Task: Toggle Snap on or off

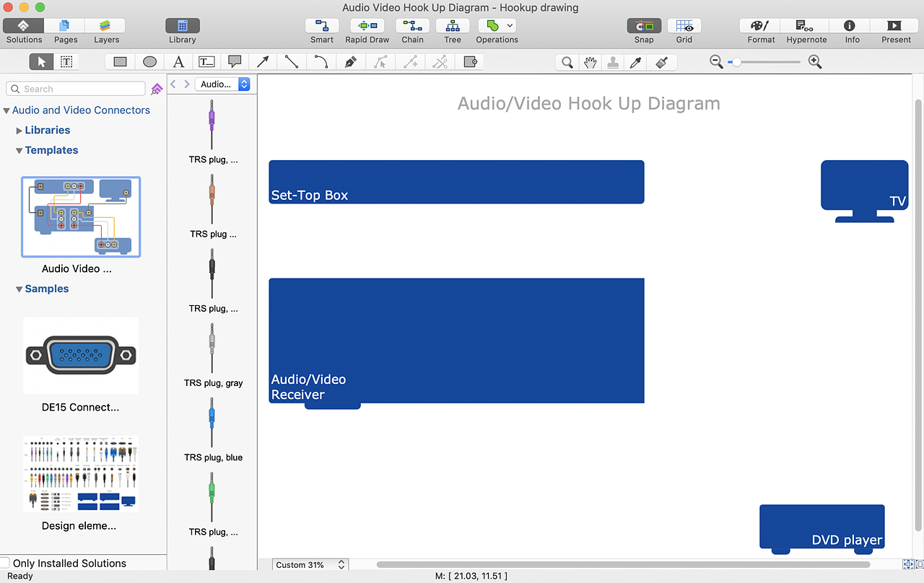Action: tap(644, 26)
